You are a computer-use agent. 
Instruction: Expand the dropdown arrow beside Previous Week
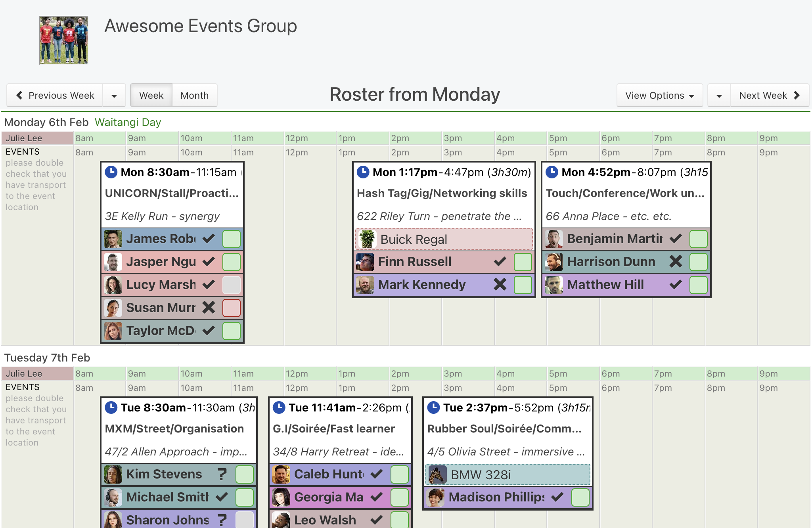click(114, 95)
